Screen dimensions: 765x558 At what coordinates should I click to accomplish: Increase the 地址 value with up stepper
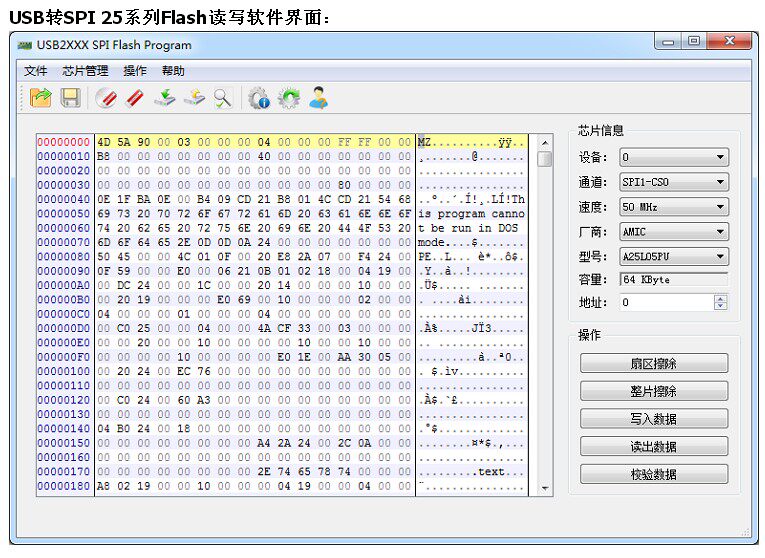tap(721, 299)
